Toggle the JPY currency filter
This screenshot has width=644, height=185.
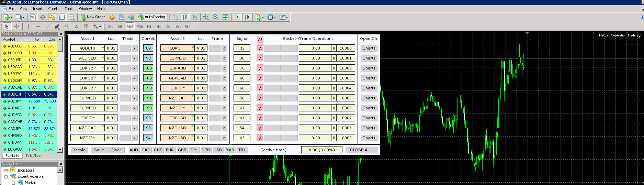(194, 150)
